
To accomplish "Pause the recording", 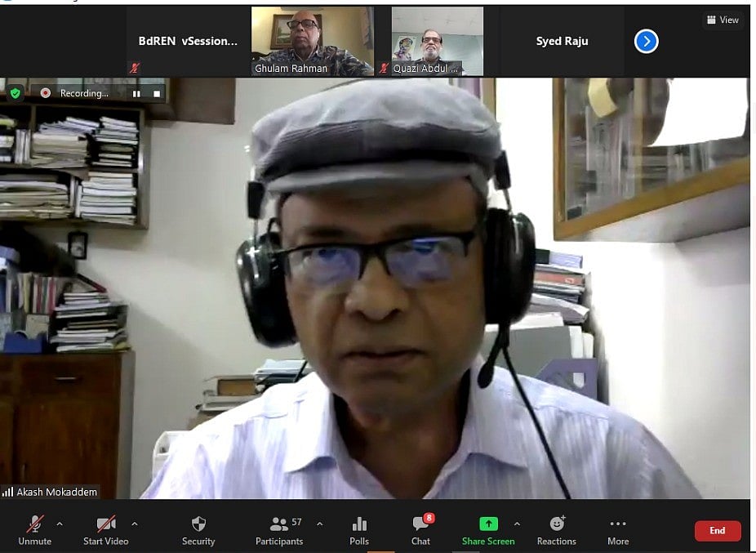I will tap(136, 94).
